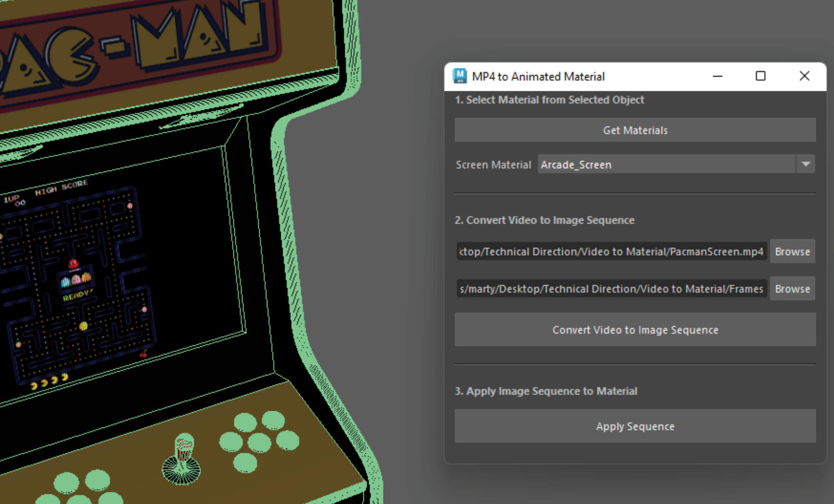Click Convert Video to Image Sequence
Viewport: 834px width, 504px height.
pos(635,330)
